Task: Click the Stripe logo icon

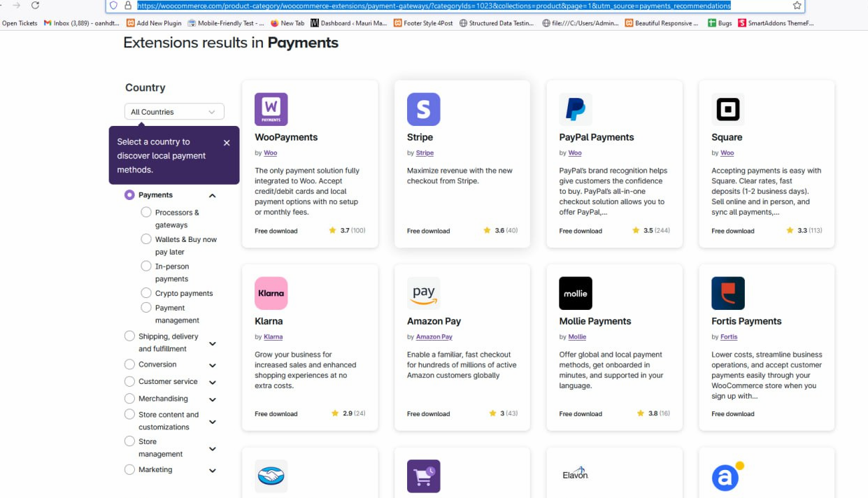Action: click(424, 109)
